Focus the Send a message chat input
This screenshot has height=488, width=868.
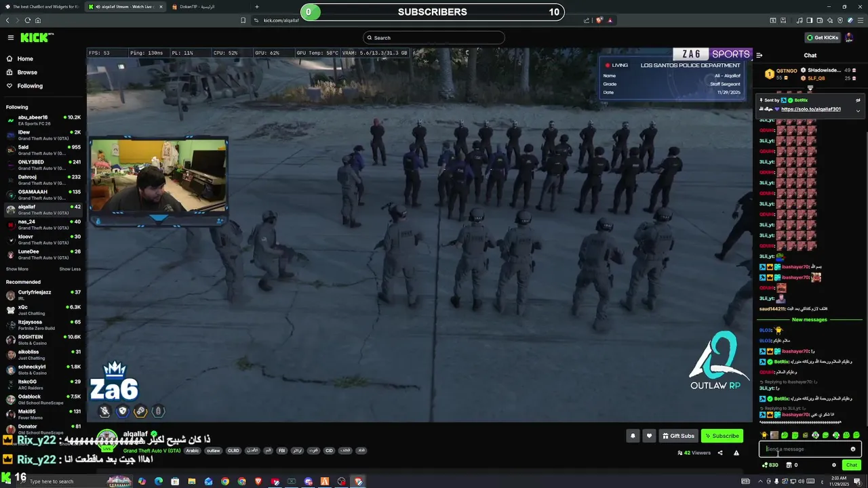pyautogui.click(x=810, y=449)
